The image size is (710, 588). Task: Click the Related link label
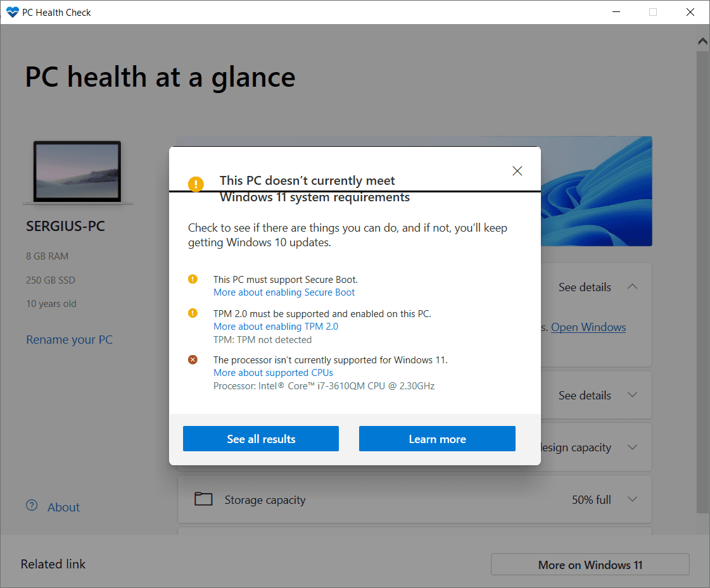[53, 564]
